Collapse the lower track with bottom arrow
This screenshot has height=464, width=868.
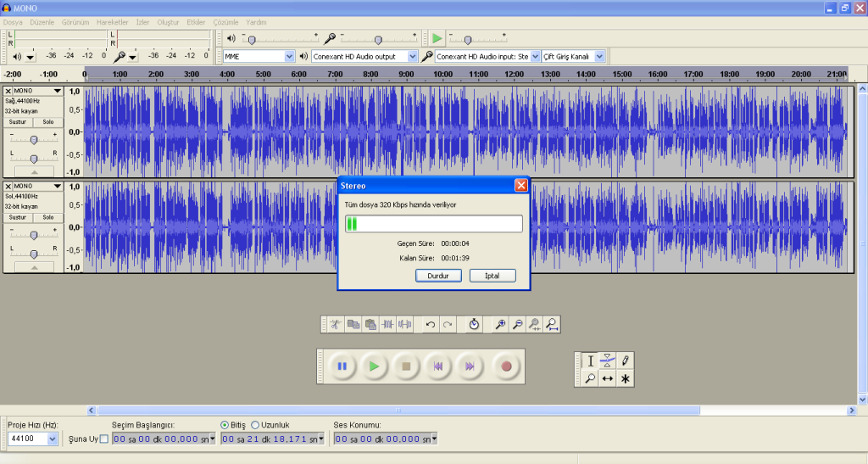(x=34, y=267)
